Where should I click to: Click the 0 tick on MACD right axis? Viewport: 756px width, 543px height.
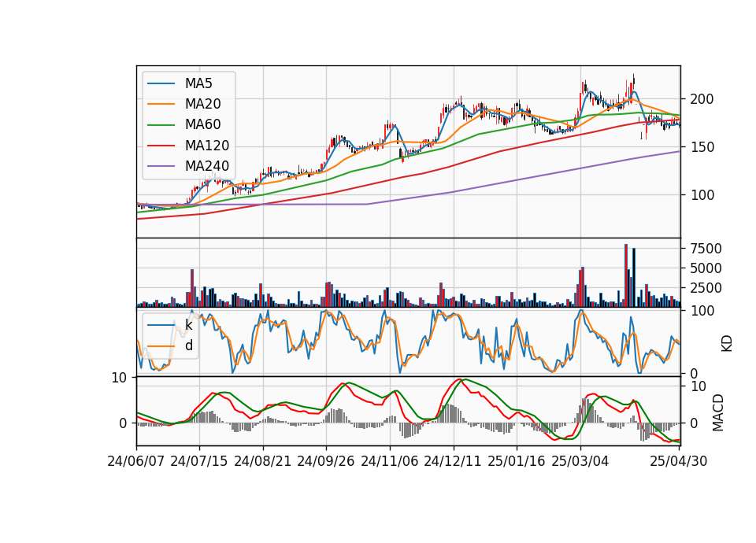pos(694,423)
